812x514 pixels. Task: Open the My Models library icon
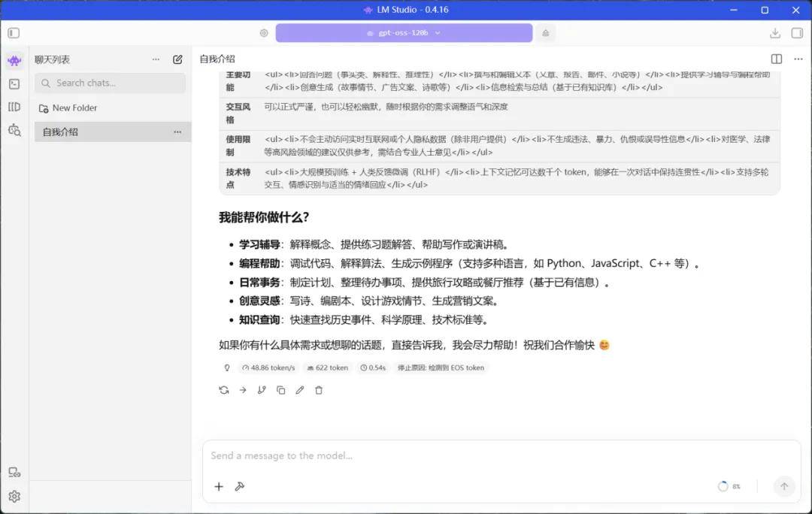[14, 107]
